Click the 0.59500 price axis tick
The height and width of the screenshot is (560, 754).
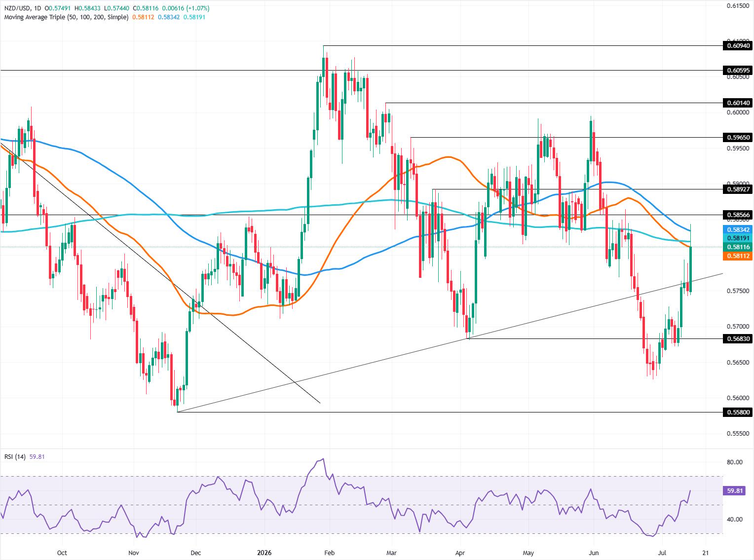point(738,149)
